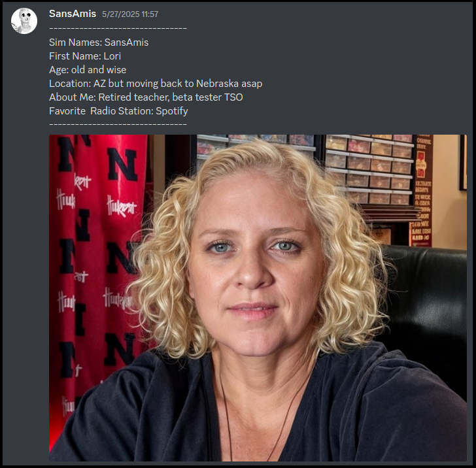The width and height of the screenshot is (476, 468).
Task: Click the "First Name: Lori" line
Action: coord(85,56)
